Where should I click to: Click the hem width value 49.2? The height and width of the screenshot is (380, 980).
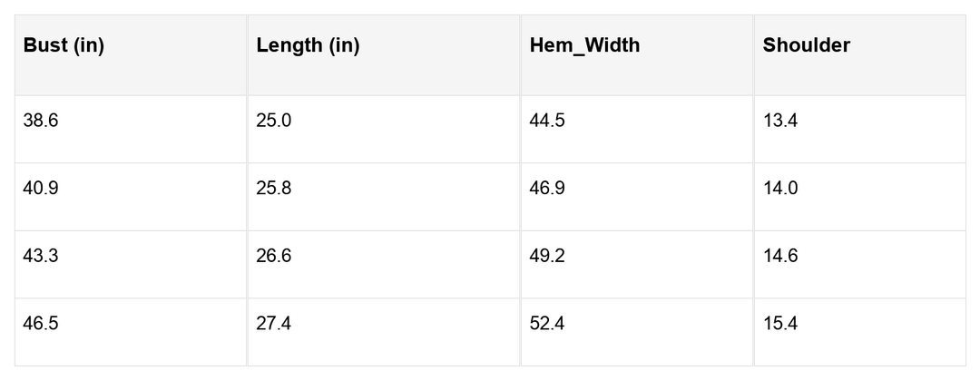pos(547,256)
